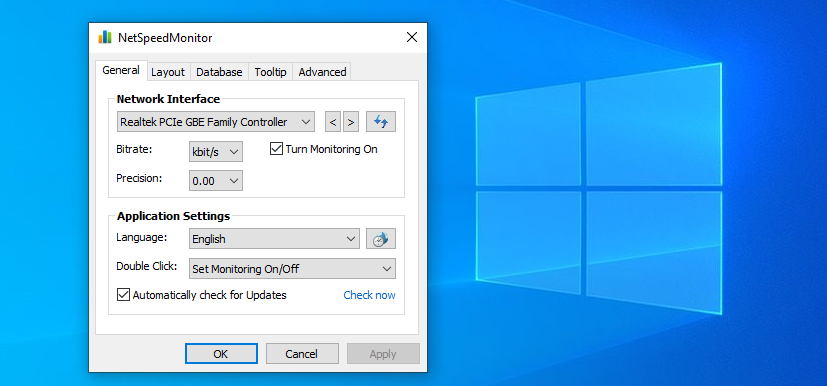Select next interface with the > button
This screenshot has height=386, width=827.
pos(351,122)
